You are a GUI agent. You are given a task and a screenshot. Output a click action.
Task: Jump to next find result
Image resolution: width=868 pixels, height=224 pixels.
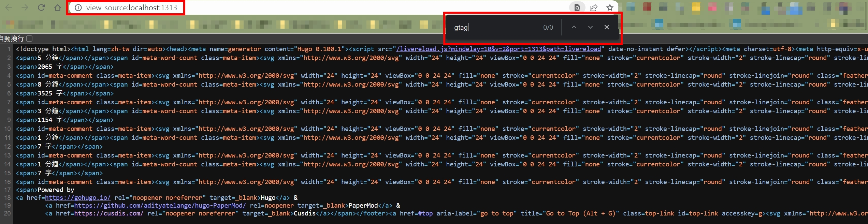click(590, 27)
